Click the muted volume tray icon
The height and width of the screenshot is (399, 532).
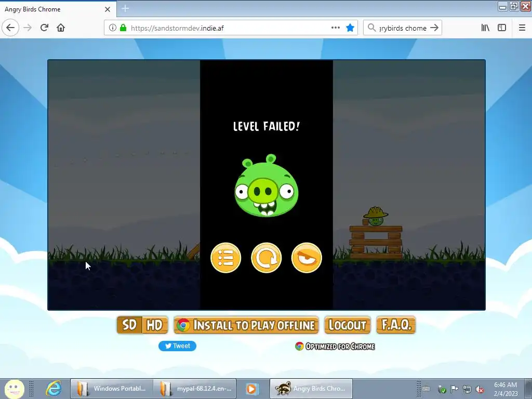click(x=480, y=389)
